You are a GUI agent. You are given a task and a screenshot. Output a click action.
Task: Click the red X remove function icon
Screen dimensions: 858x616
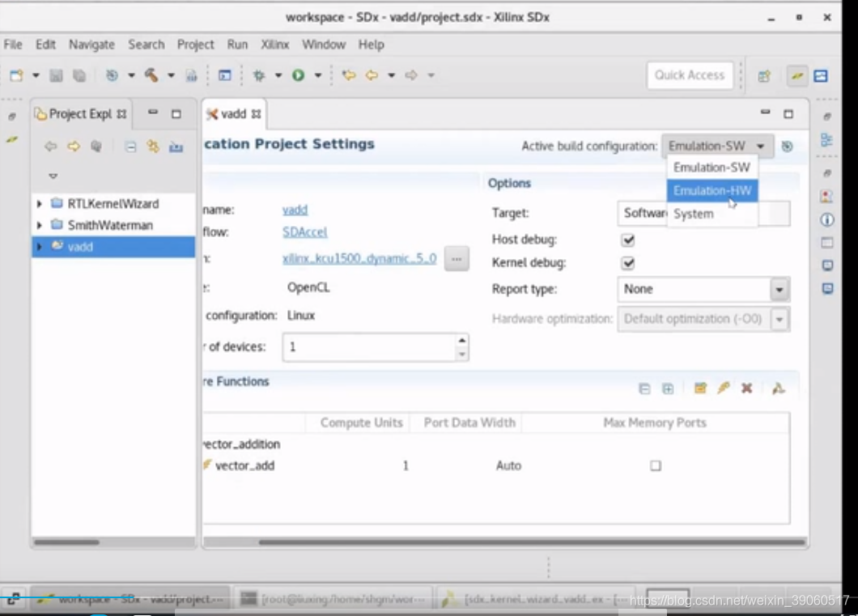pyautogui.click(x=746, y=389)
